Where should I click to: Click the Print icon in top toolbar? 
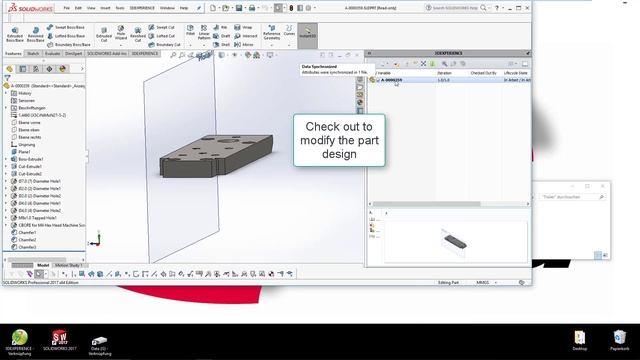(252, 8)
